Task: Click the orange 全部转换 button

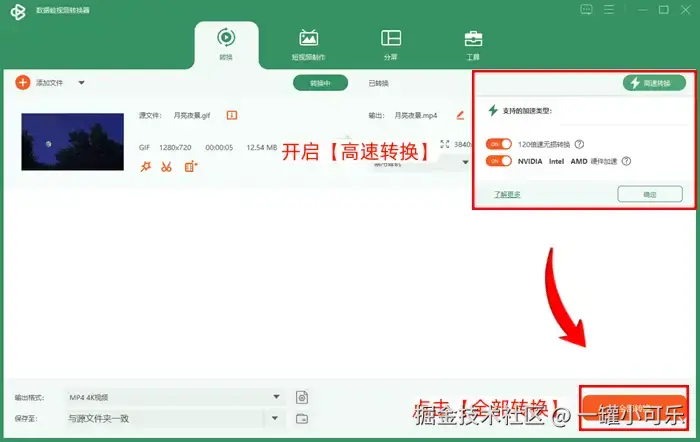Action: pyautogui.click(x=633, y=408)
